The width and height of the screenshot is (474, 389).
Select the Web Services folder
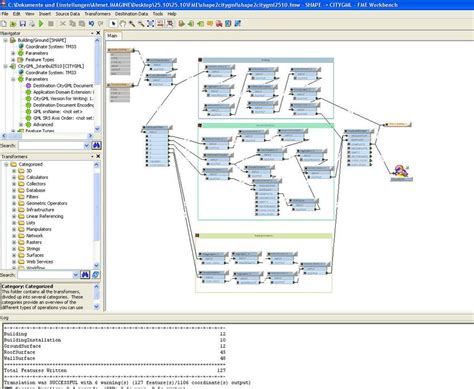click(40, 262)
